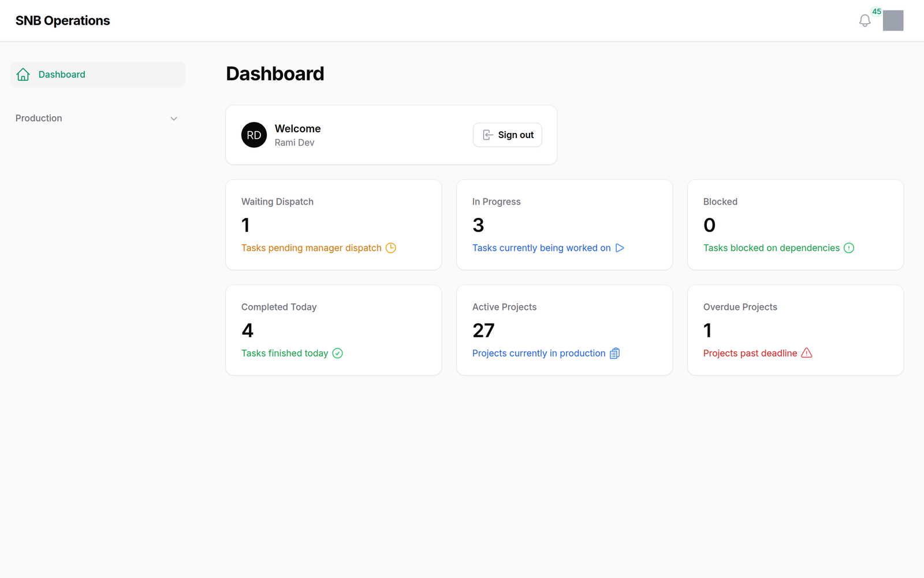The image size is (924, 578).
Task: Click the sign-out arrow icon
Action: point(488,135)
